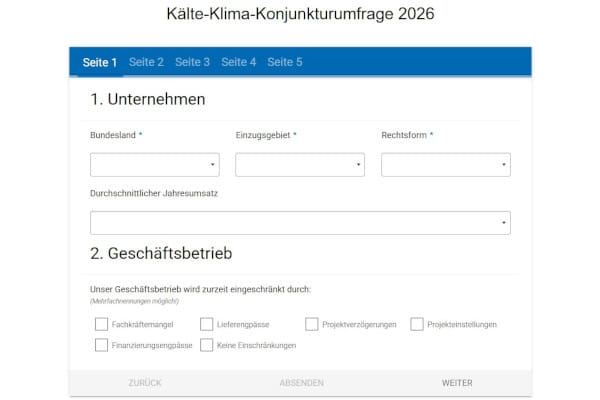
Task: Toggle the Finanzierungsengpässe checkbox
Action: (101, 345)
